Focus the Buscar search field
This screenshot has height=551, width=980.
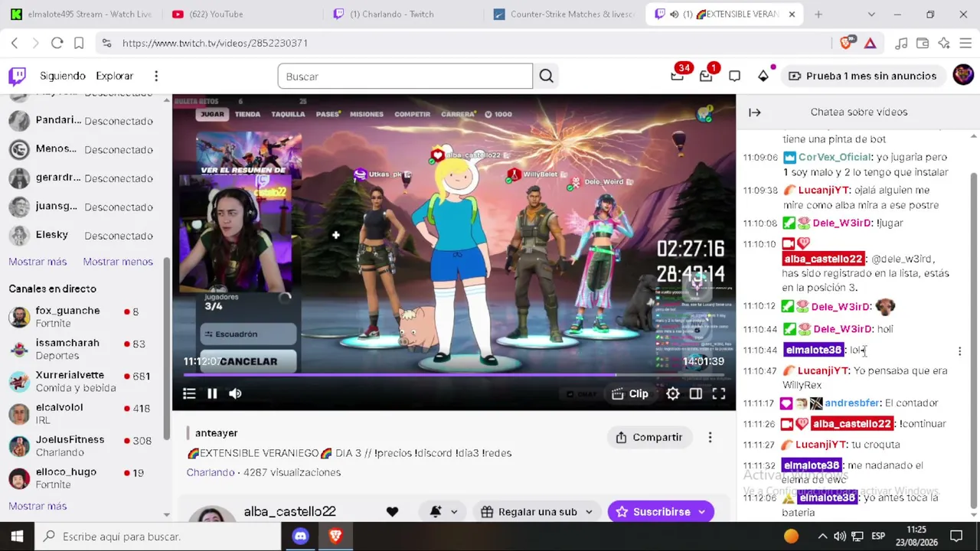click(x=405, y=76)
